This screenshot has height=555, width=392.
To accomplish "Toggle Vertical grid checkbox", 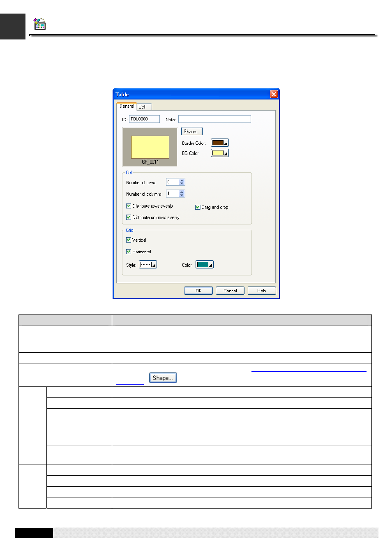I will point(129,240).
